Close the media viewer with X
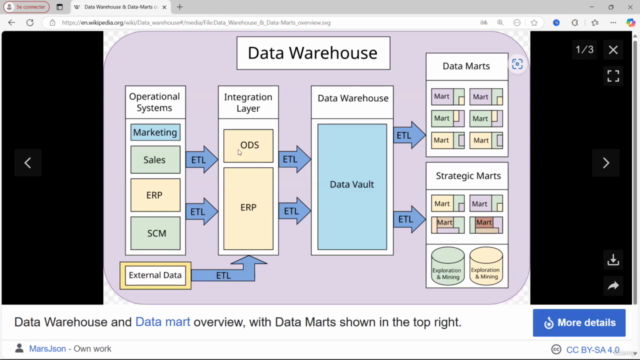The height and width of the screenshot is (360, 640). 613,50
